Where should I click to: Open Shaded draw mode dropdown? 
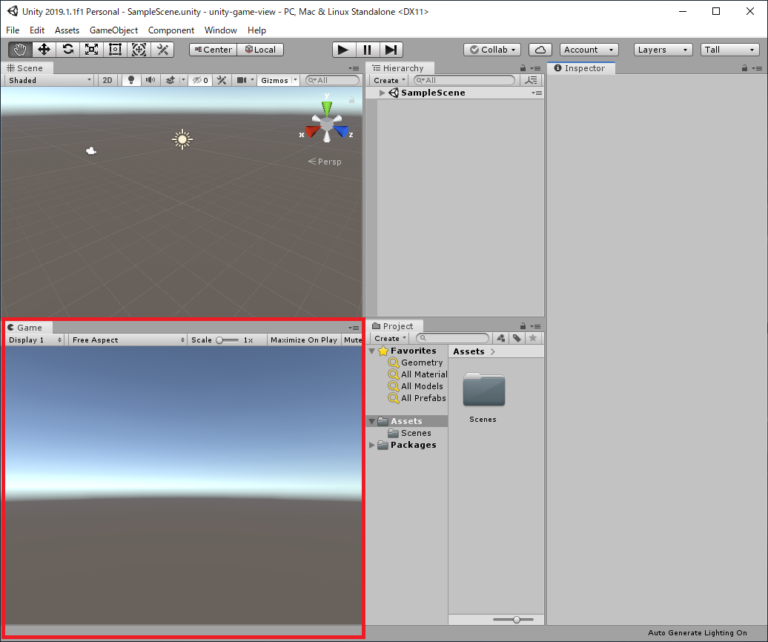pos(49,80)
